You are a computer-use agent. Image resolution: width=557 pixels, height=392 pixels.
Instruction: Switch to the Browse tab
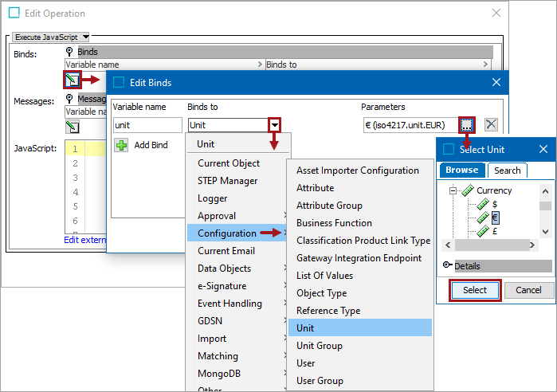click(x=461, y=170)
